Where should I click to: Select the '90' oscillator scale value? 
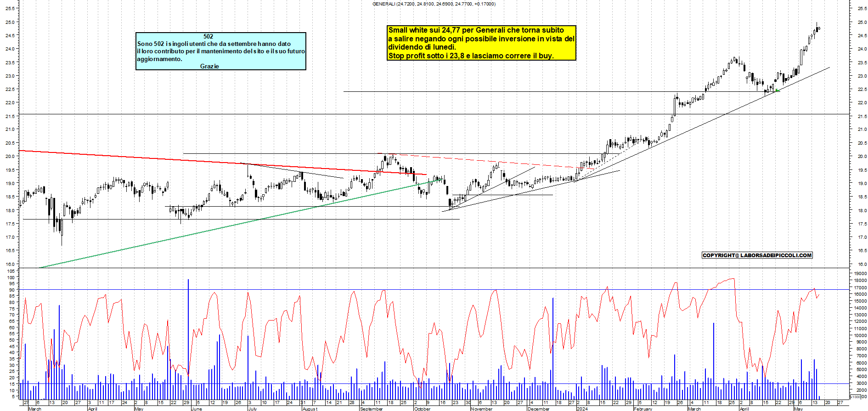pos(12,290)
